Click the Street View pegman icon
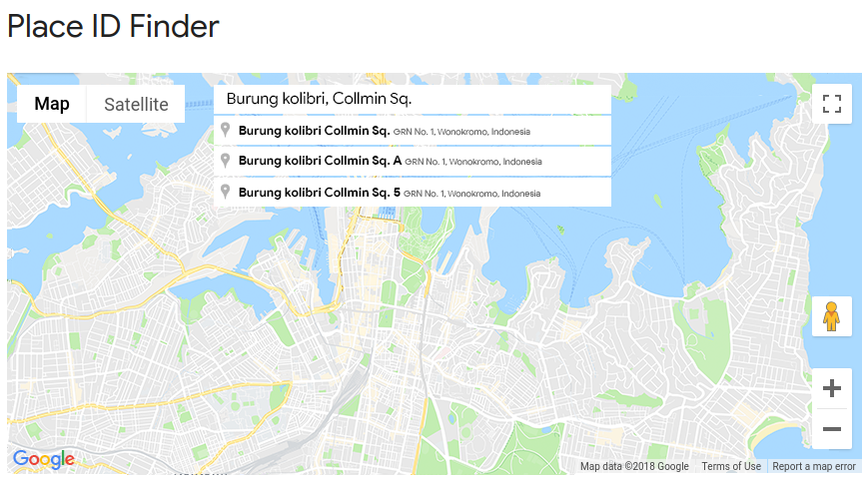The width and height of the screenshot is (868, 479). pos(831,316)
